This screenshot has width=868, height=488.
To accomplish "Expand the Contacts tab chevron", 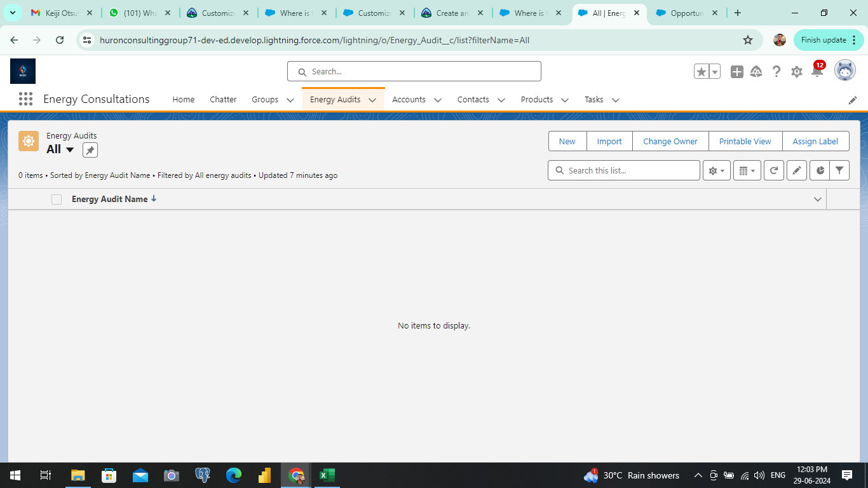I will pyautogui.click(x=501, y=100).
